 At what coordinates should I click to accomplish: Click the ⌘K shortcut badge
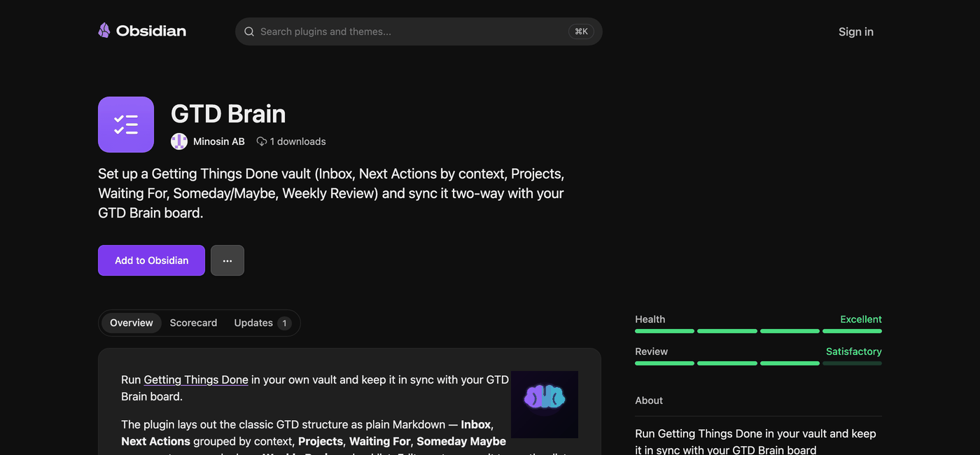[581, 31]
